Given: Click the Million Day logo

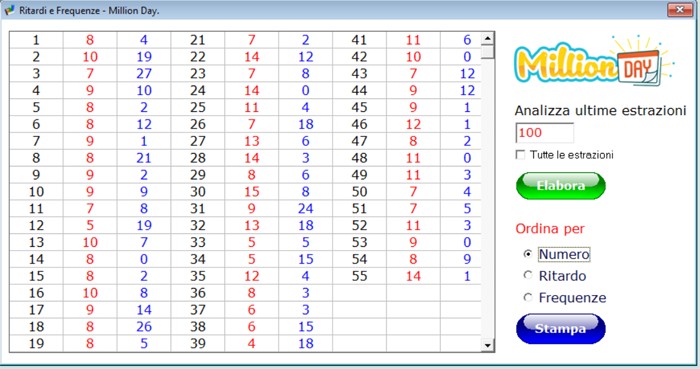Looking at the screenshot, I should [x=594, y=60].
